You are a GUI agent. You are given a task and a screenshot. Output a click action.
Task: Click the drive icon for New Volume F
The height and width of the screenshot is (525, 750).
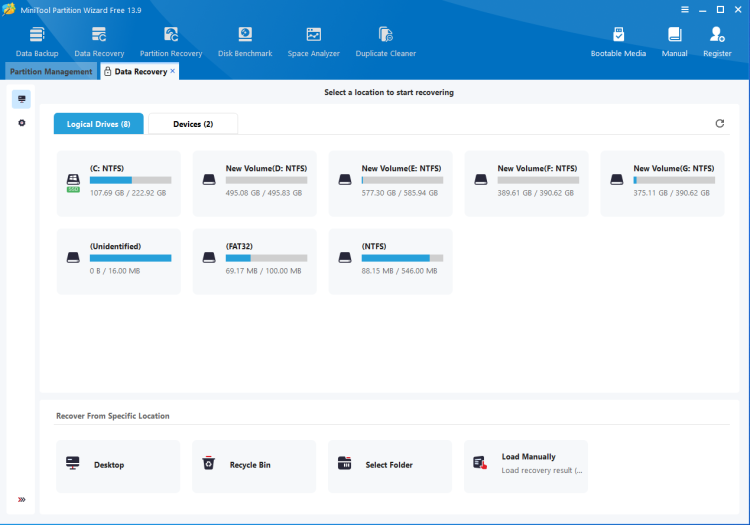click(481, 180)
